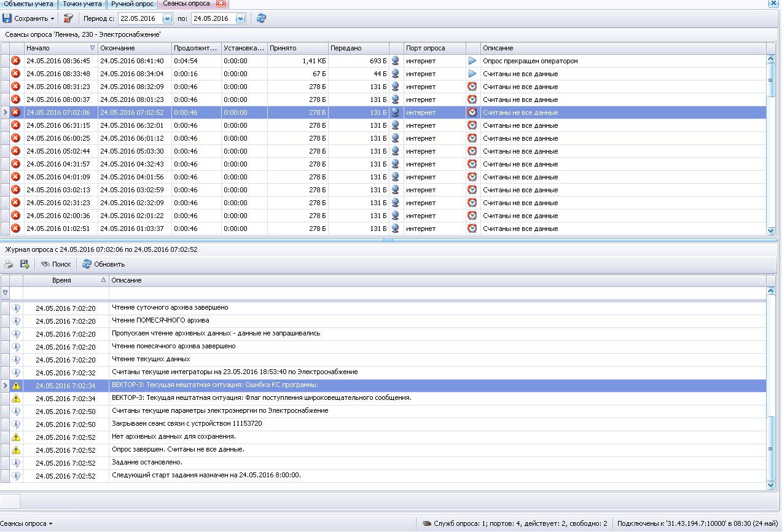Switch to the Объекты учета tab
782x532 pixels.
click(x=28, y=4)
